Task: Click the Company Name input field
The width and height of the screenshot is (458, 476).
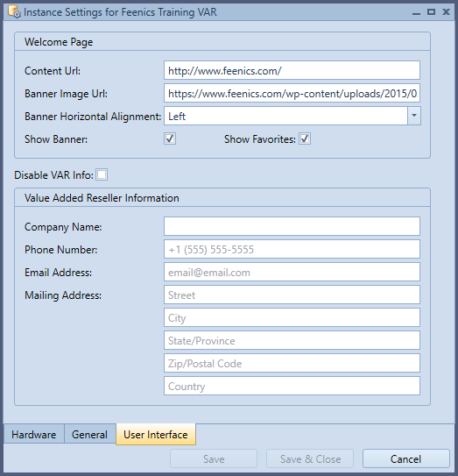Action: point(292,226)
